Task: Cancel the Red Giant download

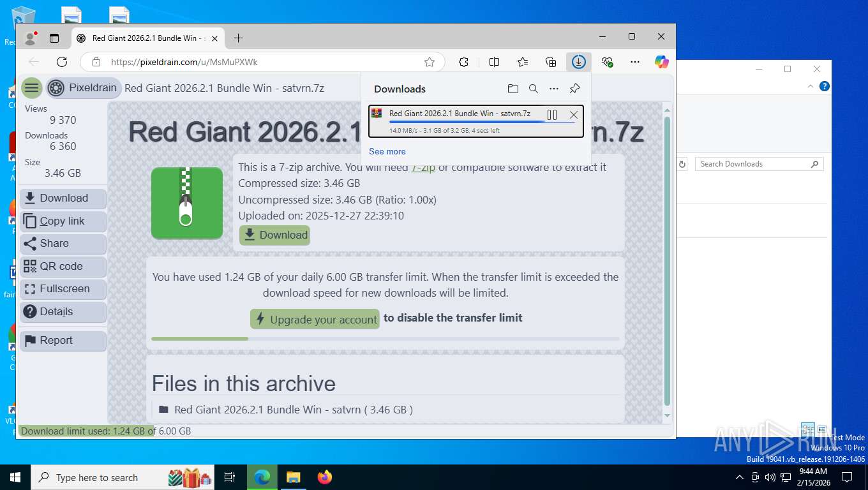Action: pyautogui.click(x=574, y=115)
